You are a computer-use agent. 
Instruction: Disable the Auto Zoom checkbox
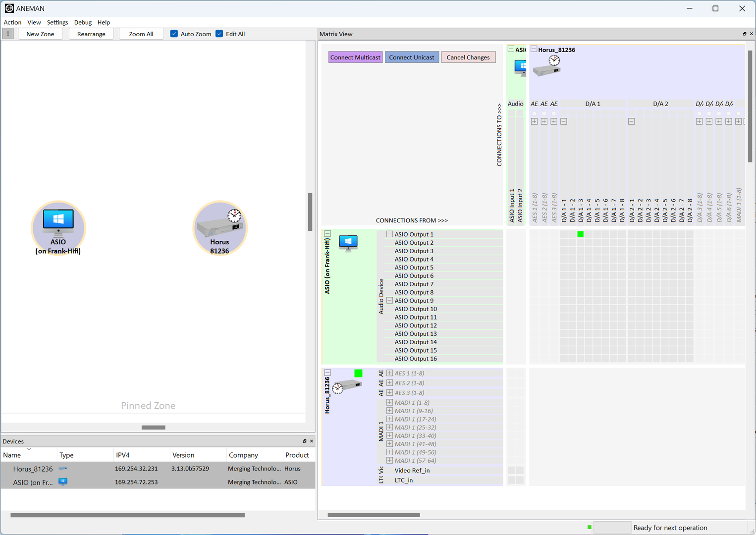(174, 34)
